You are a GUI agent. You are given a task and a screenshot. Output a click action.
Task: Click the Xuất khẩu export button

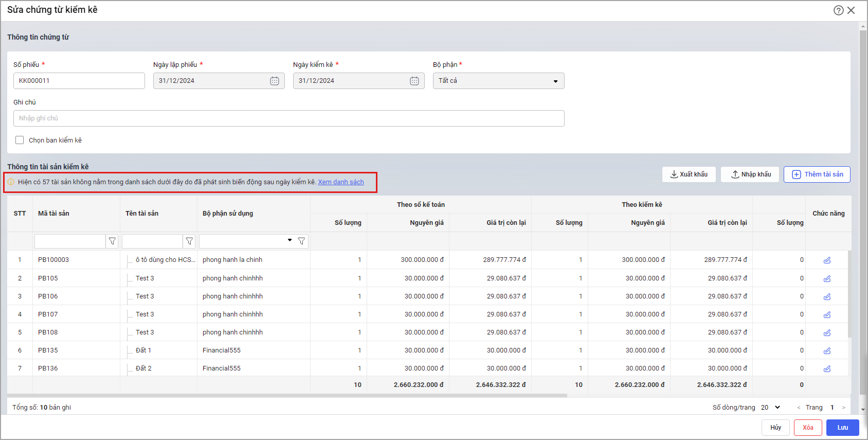click(x=689, y=174)
